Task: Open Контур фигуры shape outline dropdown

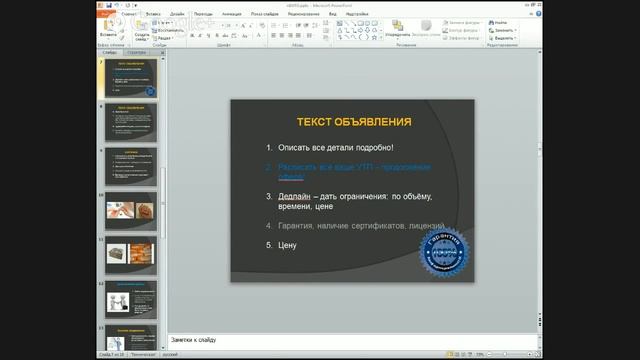Action: coord(461,30)
